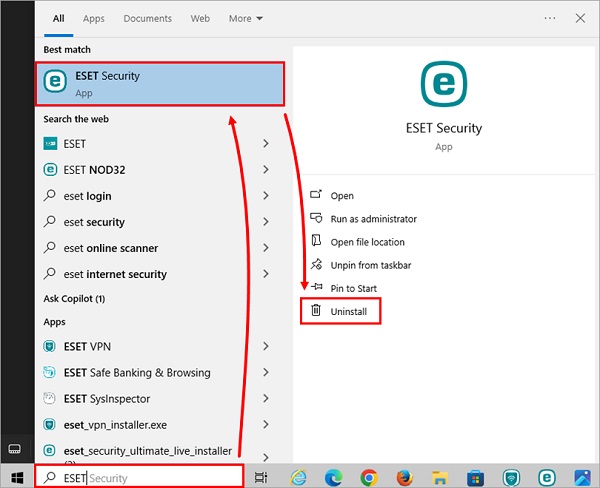The width and height of the screenshot is (600, 488).
Task: Open the Windows Start button
Action: [x=17, y=477]
